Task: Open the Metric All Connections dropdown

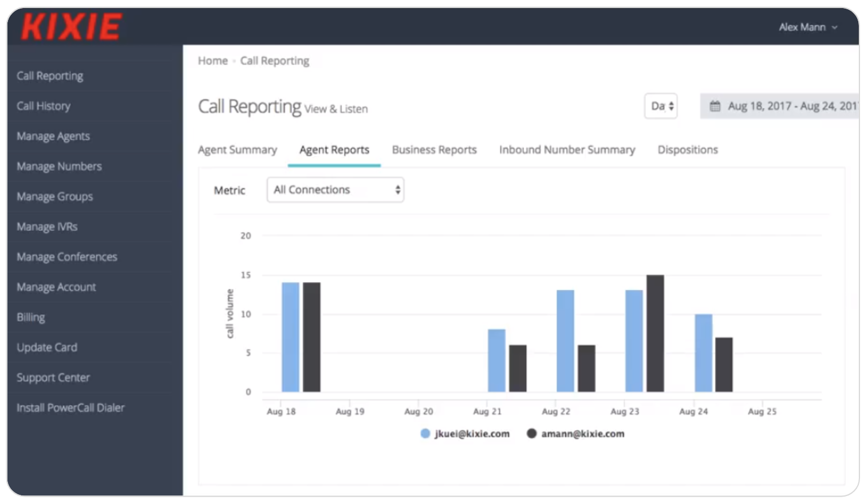Action: click(336, 190)
